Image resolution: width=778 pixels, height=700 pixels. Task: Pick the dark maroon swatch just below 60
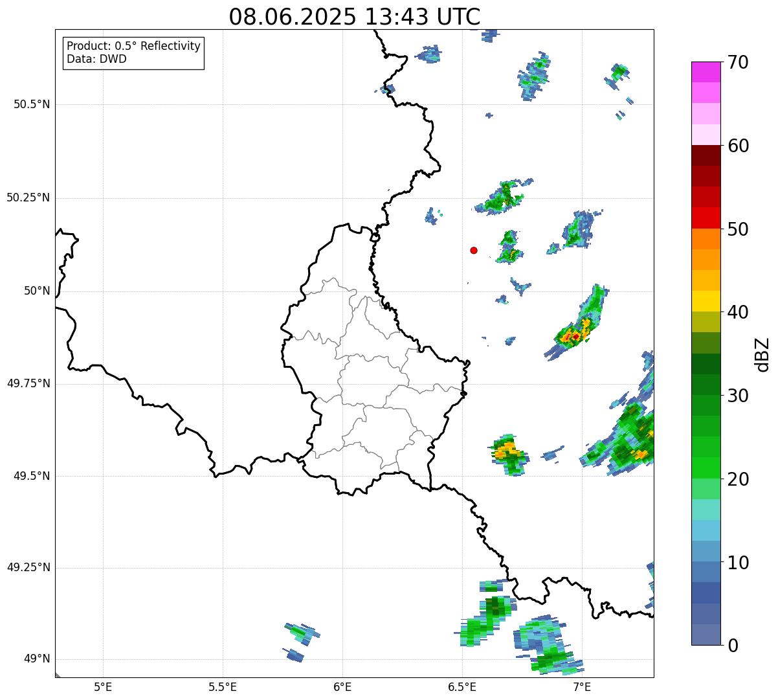(x=706, y=155)
